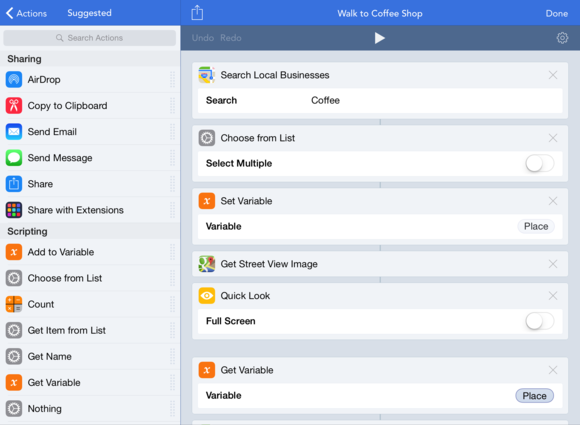The height and width of the screenshot is (425, 580).
Task: Tap Done to finish editing
Action: [x=557, y=13]
